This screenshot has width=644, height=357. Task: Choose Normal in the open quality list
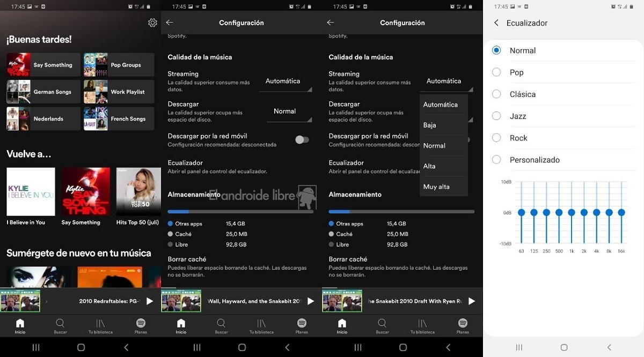click(x=444, y=146)
